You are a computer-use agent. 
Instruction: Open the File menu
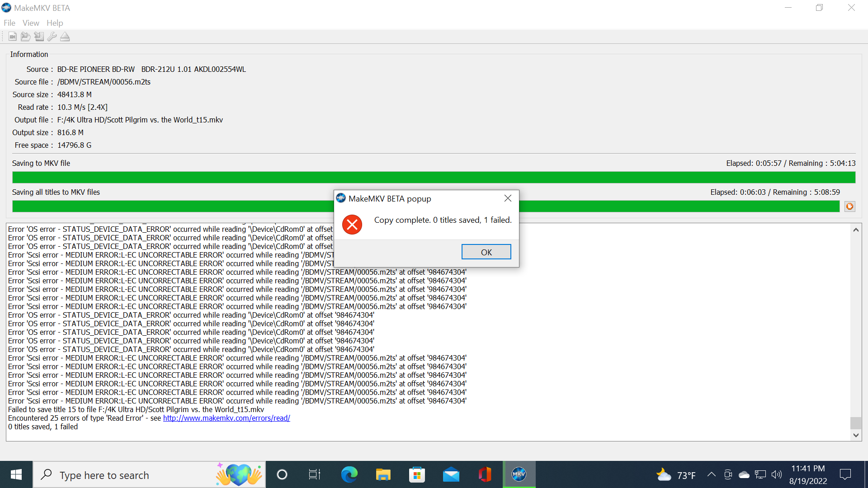click(9, 23)
